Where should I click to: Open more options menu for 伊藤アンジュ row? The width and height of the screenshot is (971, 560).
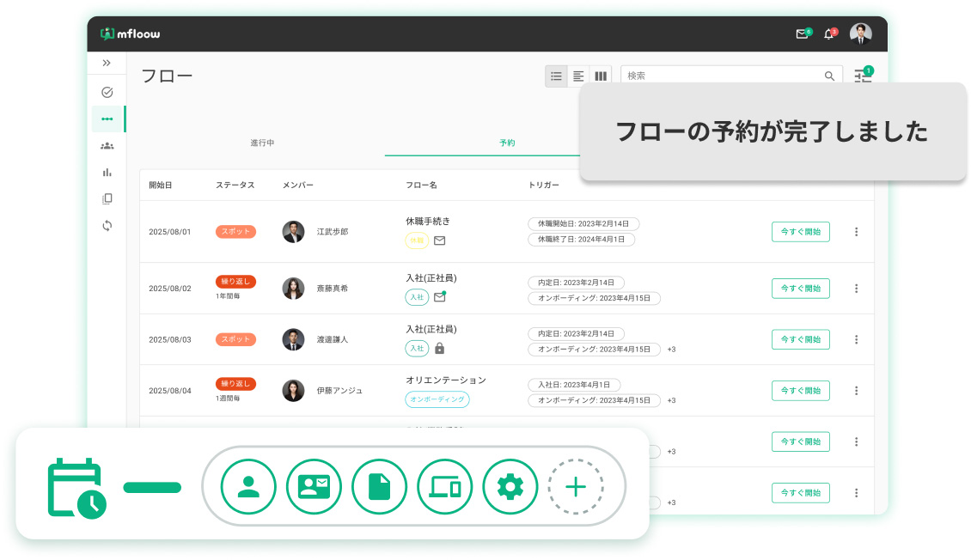[x=857, y=391]
